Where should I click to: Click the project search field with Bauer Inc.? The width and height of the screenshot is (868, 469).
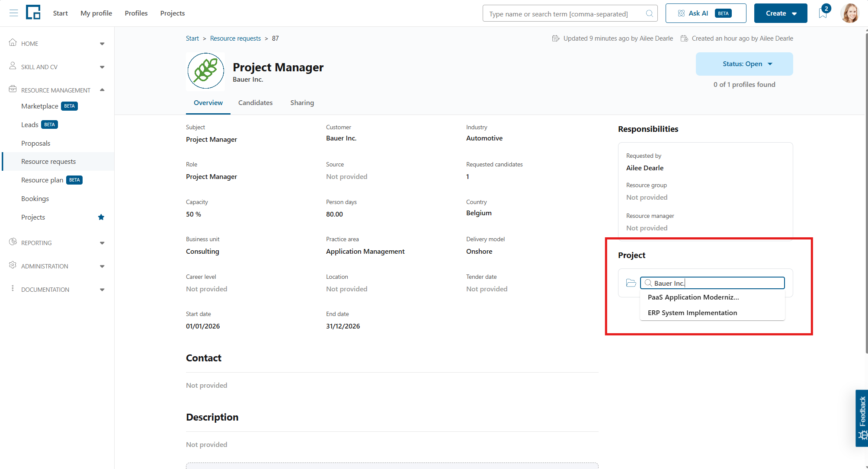click(712, 283)
